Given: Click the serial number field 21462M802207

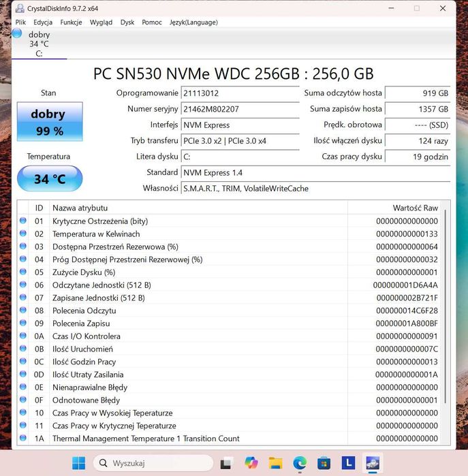Looking at the screenshot, I should coord(240,109).
